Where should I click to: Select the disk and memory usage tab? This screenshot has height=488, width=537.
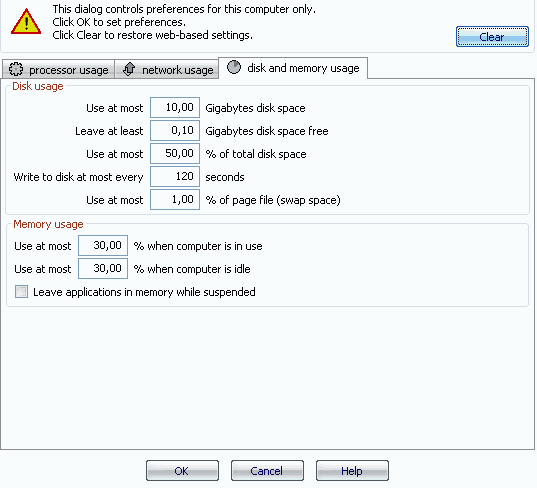293,68
